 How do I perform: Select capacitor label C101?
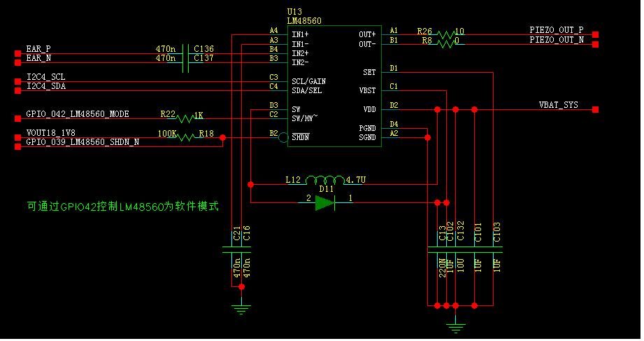[478, 232]
